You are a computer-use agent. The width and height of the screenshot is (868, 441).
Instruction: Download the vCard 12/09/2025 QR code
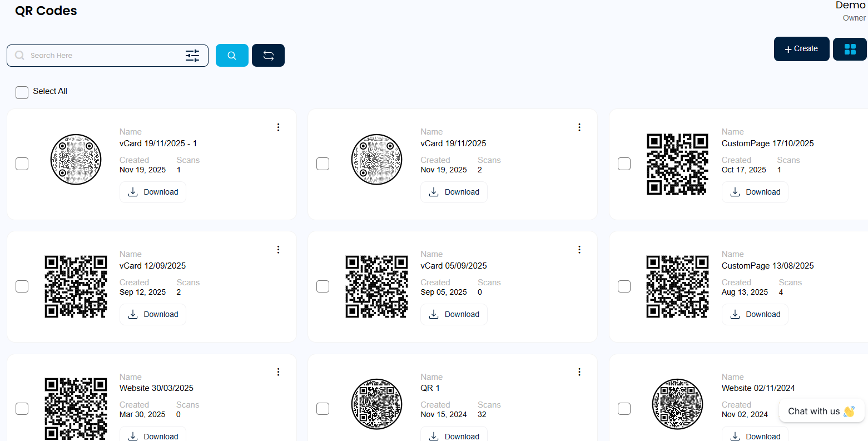pyautogui.click(x=153, y=315)
